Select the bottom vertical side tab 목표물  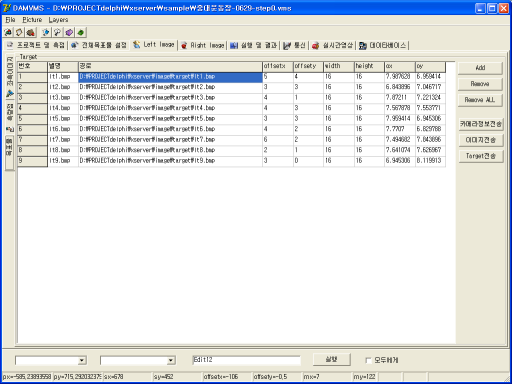[10, 152]
